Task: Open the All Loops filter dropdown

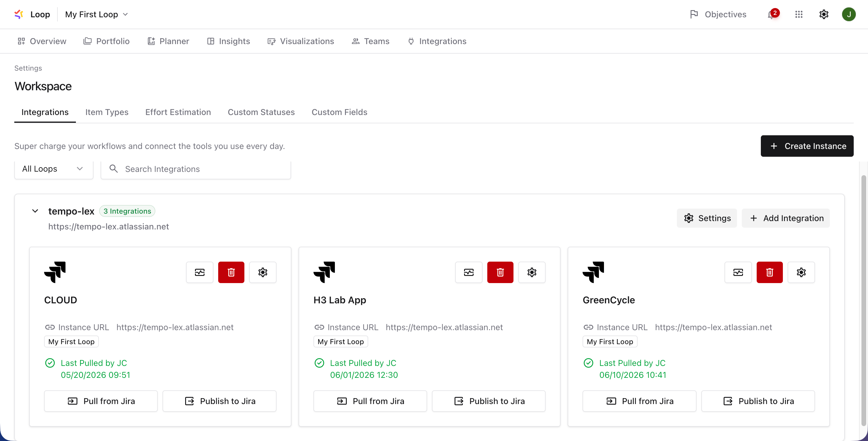Action: tap(54, 169)
